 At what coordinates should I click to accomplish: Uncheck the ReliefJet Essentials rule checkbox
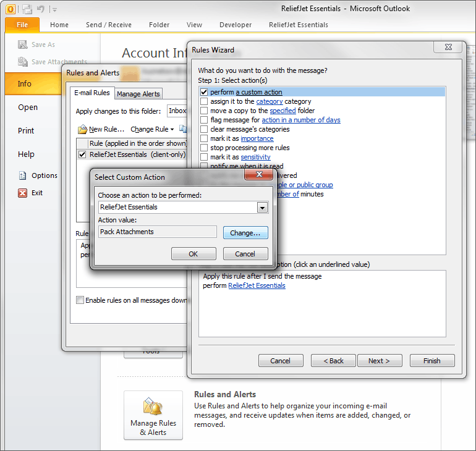tap(82, 154)
